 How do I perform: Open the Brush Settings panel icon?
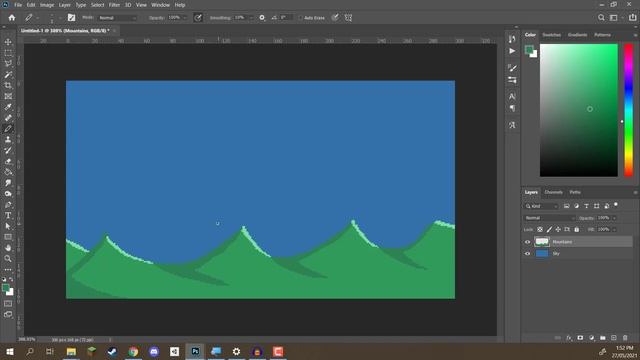tap(512, 80)
